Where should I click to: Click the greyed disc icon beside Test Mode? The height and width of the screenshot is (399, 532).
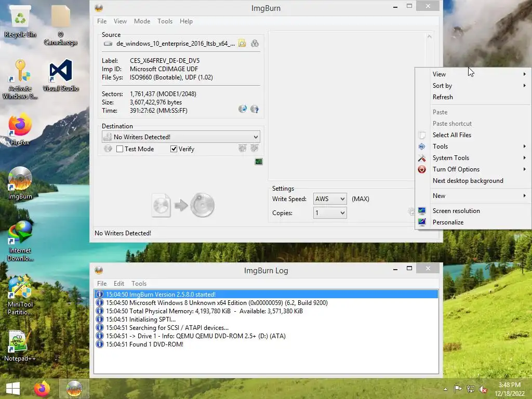coord(108,149)
